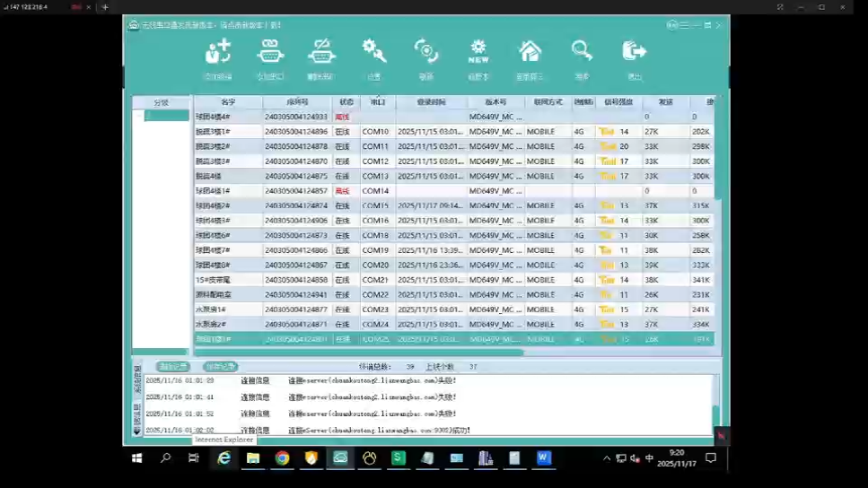The width and height of the screenshot is (868, 488).
Task: Sort by the 登录时间 column header
Action: 431,101
